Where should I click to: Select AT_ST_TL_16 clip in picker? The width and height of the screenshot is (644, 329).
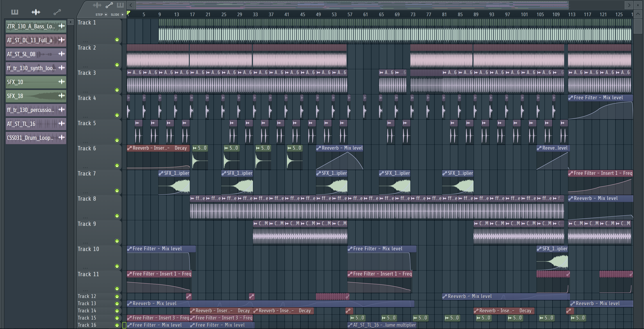coord(36,124)
